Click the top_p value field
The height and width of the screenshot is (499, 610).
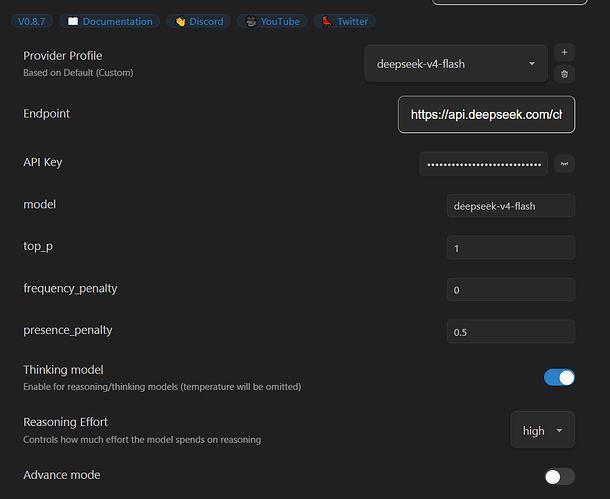[x=511, y=248]
